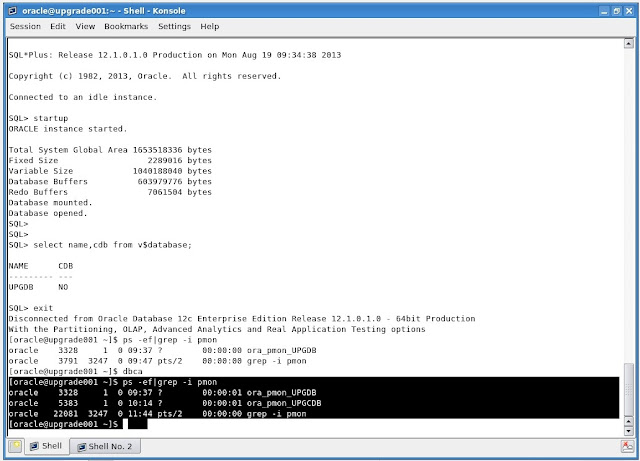This screenshot has width=640, height=461.
Task: Click the SQL*Plus Release version line
Action: (x=175, y=55)
